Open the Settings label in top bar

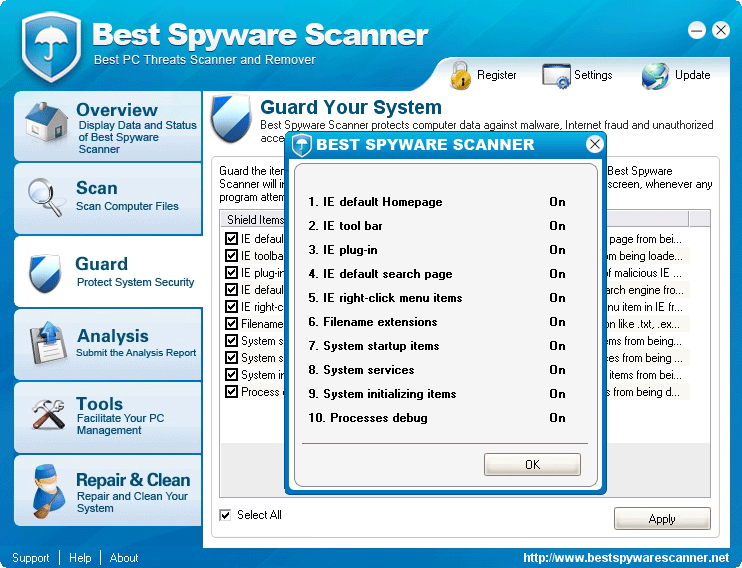593,75
